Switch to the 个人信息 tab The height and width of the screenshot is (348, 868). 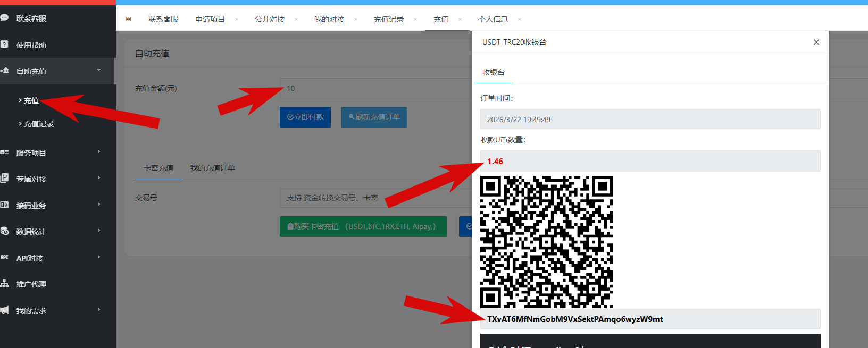(493, 19)
